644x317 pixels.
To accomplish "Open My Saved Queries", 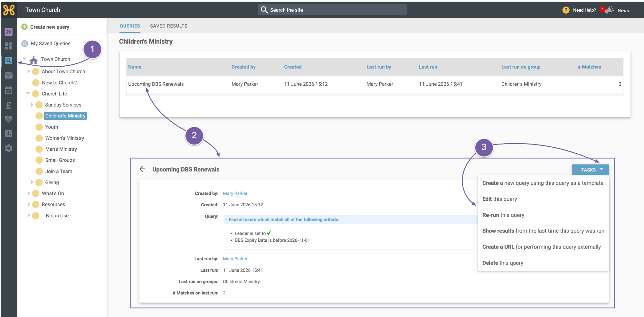I will tap(51, 43).
